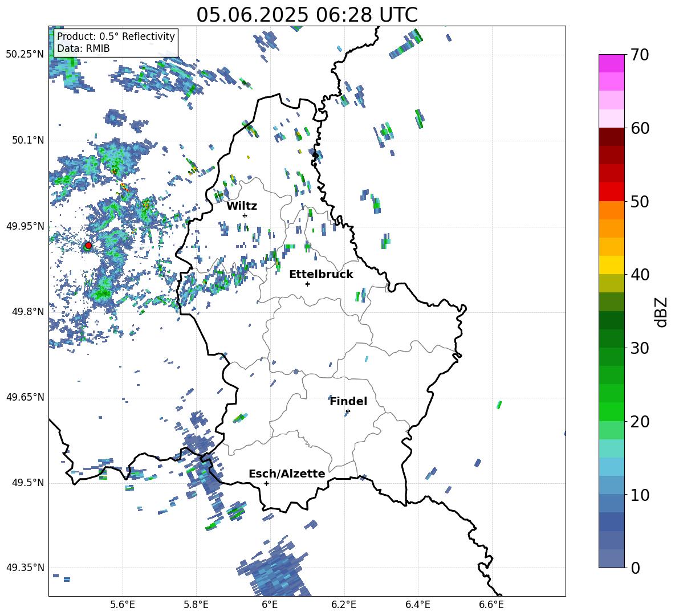This screenshot has width=675, height=616.
Task: Click the Wiltz station cross marker
Action: [x=245, y=215]
